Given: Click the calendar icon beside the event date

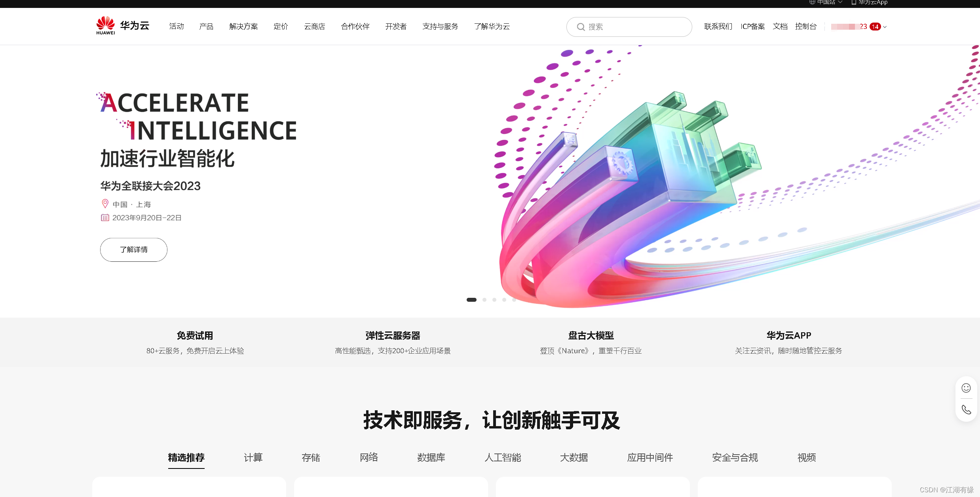Looking at the screenshot, I should point(104,217).
